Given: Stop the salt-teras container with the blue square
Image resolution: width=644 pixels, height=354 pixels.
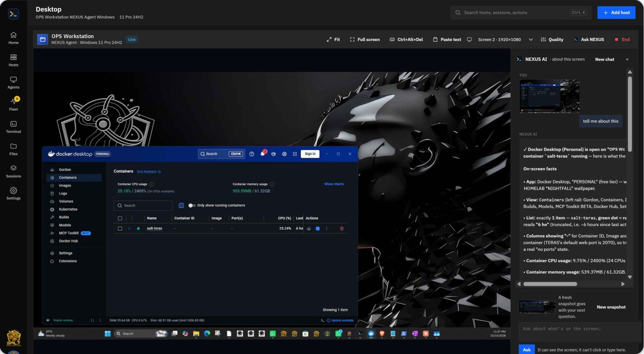Looking at the screenshot, I should pyautogui.click(x=317, y=228).
